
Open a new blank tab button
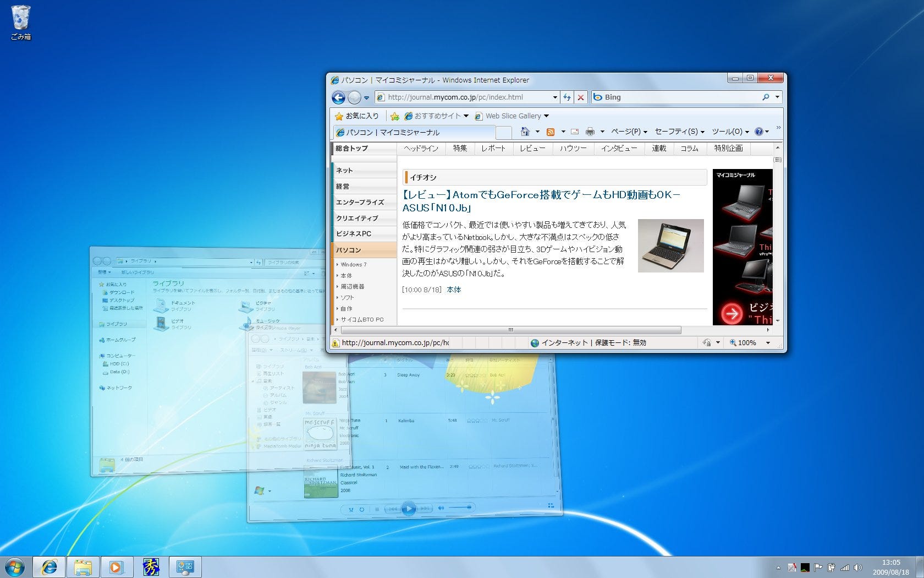pos(503,132)
